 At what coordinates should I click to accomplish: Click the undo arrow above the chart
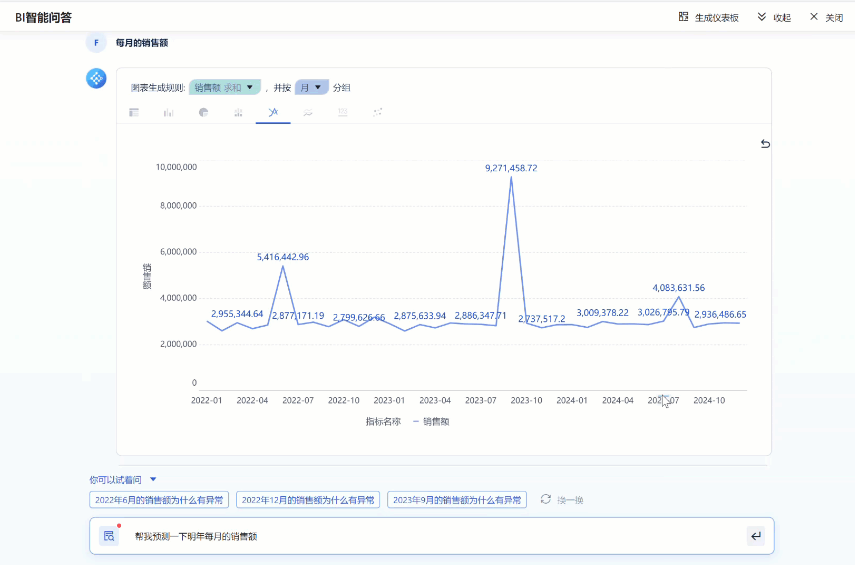coord(765,144)
